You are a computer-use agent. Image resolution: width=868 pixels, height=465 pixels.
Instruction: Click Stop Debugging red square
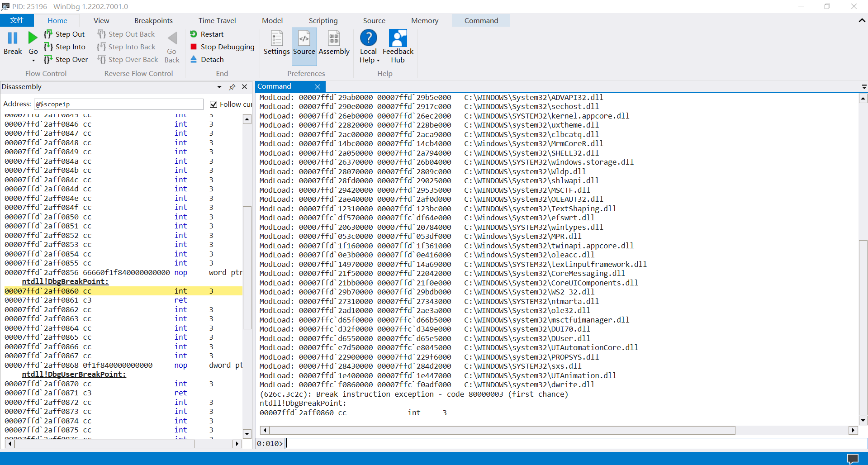[194, 47]
